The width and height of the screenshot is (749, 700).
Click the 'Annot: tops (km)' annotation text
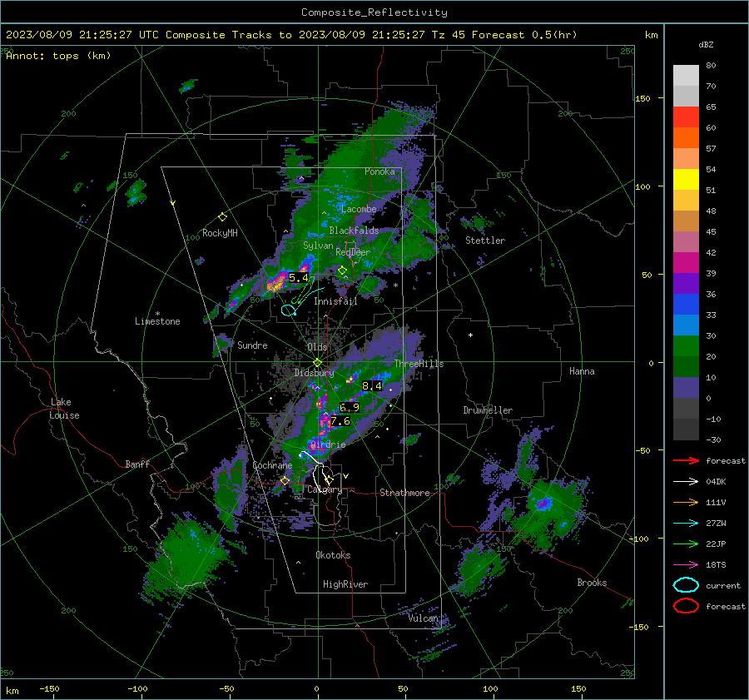click(x=58, y=56)
